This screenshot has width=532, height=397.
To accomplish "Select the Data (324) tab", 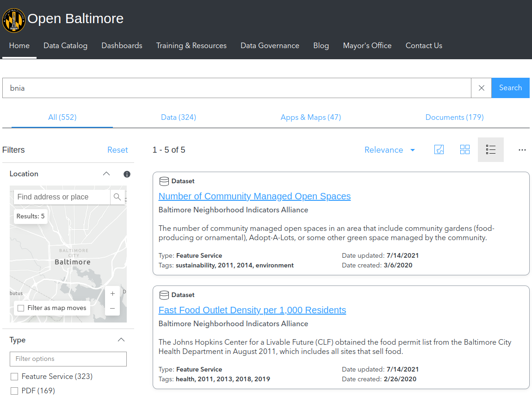I will [179, 118].
